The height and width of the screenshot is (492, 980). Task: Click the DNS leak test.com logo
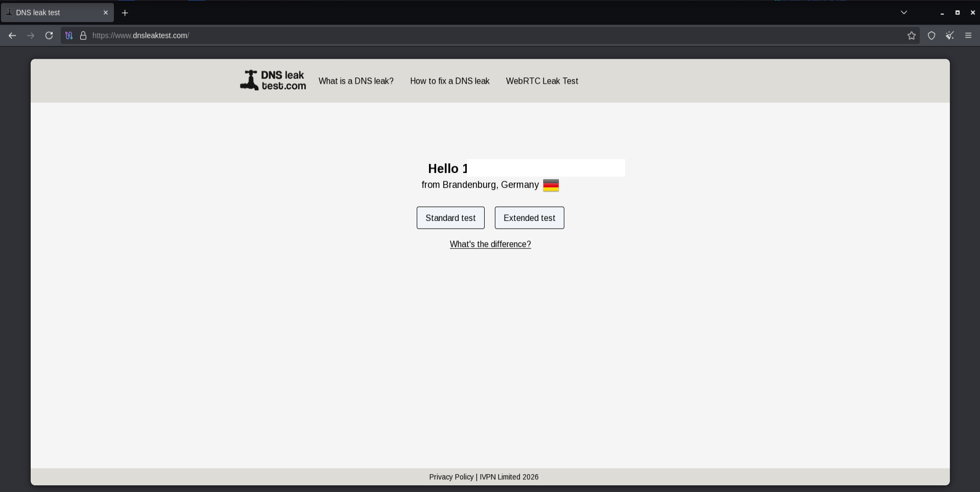point(273,80)
